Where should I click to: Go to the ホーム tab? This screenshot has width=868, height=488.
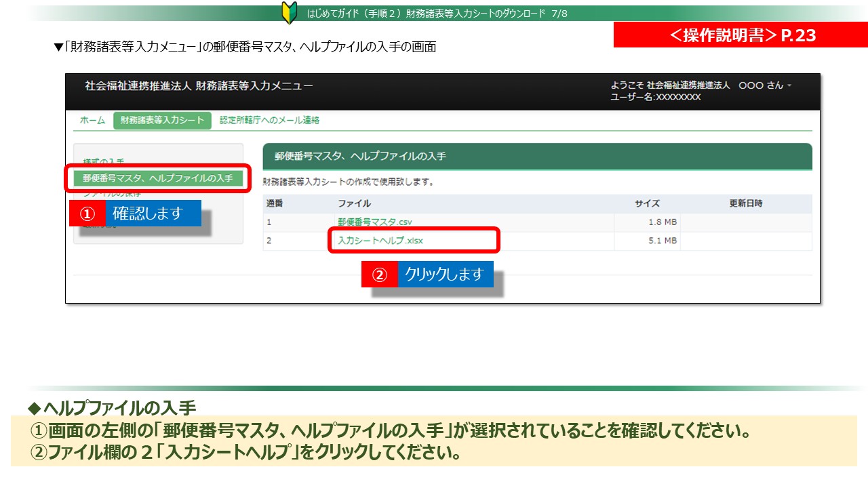pos(92,120)
